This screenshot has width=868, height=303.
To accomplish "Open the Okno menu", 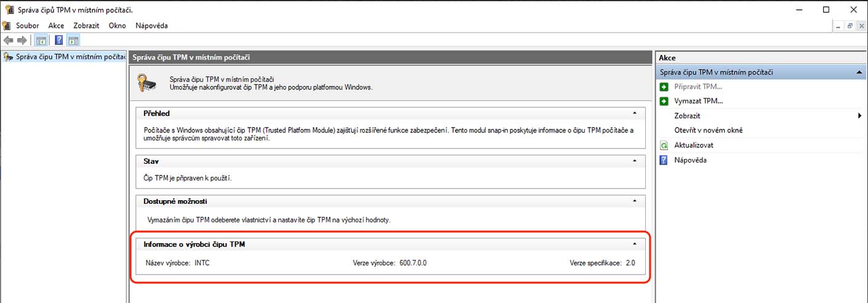I will [117, 25].
